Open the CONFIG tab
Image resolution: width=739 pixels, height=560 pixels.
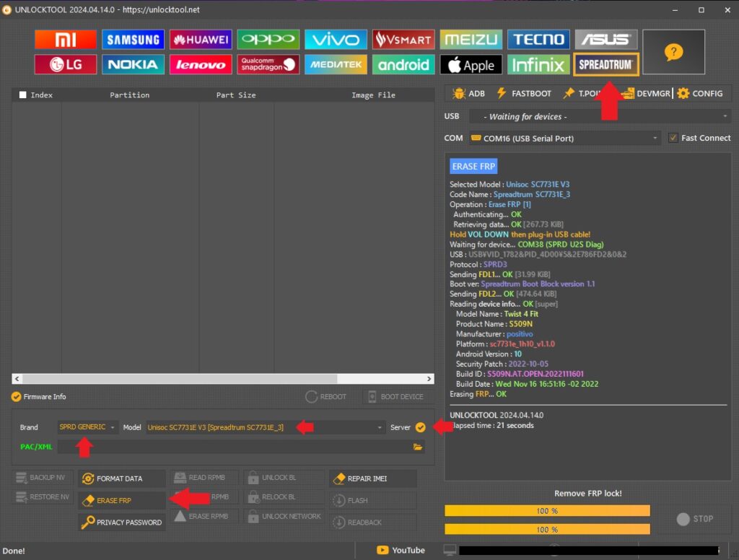700,94
